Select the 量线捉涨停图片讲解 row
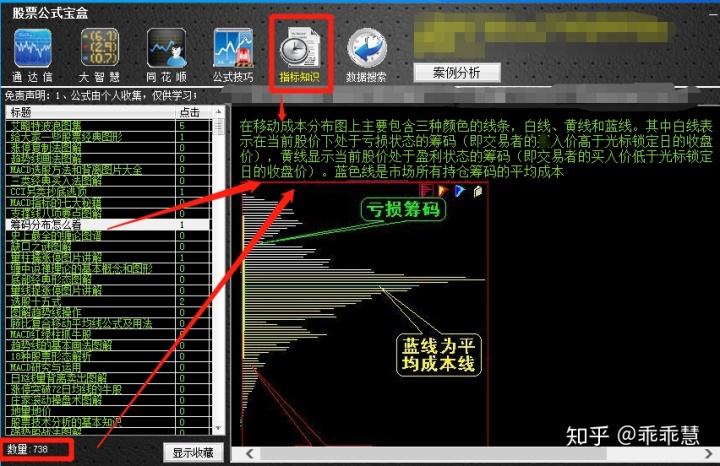Screen dimensions: 720x466 [x=108, y=291]
